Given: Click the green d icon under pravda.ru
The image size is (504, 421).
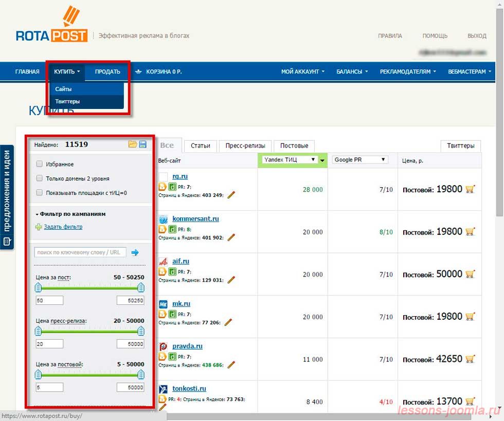Looking at the screenshot, I should 172,356.
